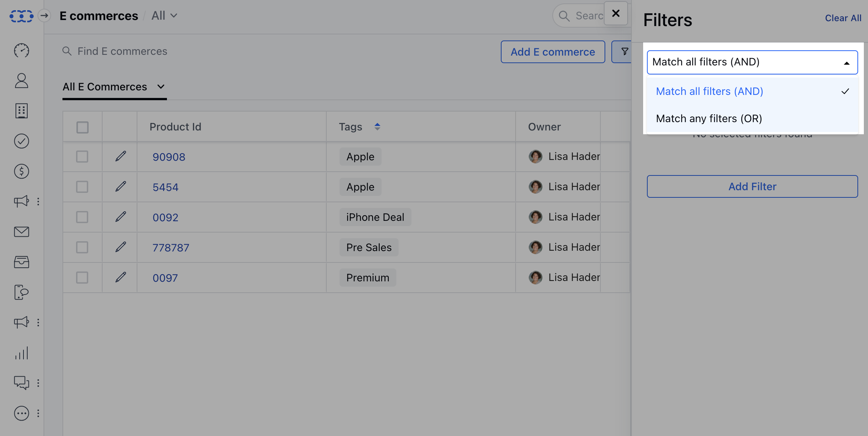
Task: Open the Deals dollar icon in sidebar
Action: click(x=22, y=171)
